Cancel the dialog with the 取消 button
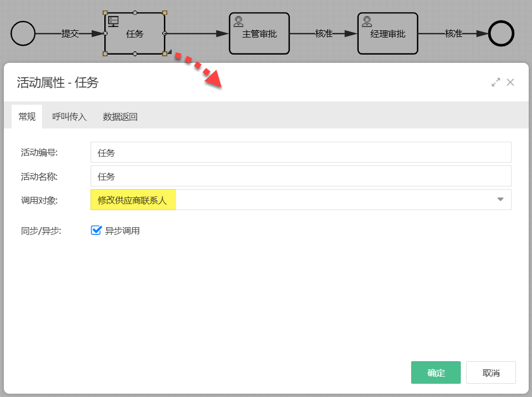 coord(491,372)
